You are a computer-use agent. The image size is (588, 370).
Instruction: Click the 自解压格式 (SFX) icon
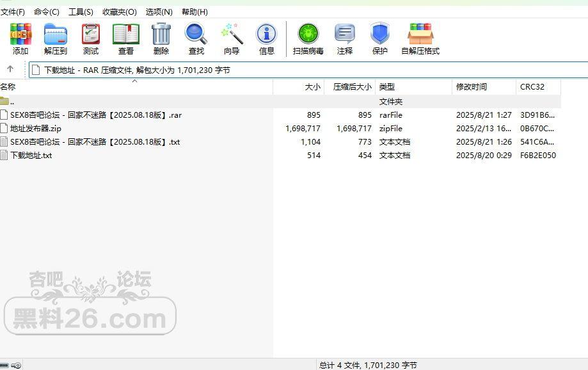pyautogui.click(x=420, y=34)
